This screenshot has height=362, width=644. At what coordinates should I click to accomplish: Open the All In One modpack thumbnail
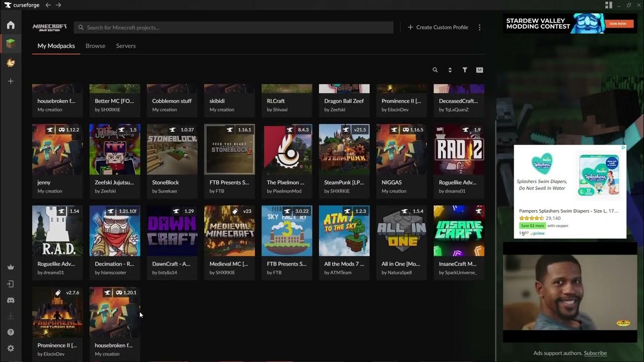pos(401,231)
